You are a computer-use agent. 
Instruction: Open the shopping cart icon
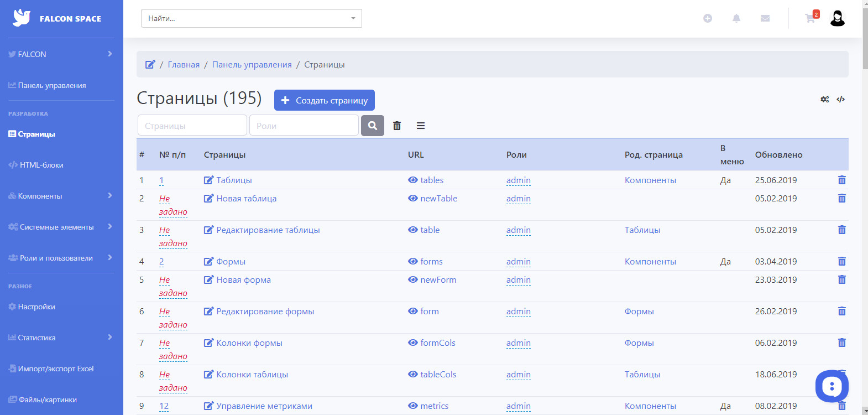pyautogui.click(x=810, y=18)
